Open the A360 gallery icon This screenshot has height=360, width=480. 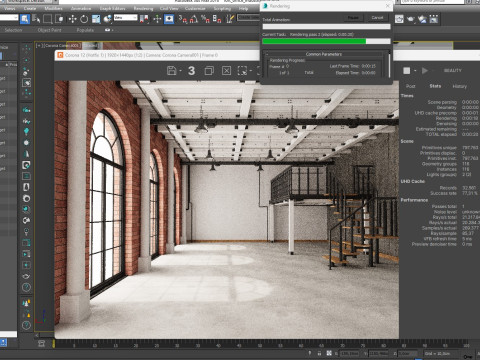[x=434, y=19]
